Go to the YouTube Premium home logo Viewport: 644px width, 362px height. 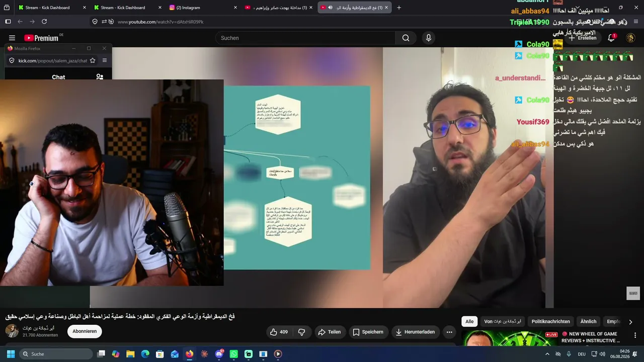[41, 38]
